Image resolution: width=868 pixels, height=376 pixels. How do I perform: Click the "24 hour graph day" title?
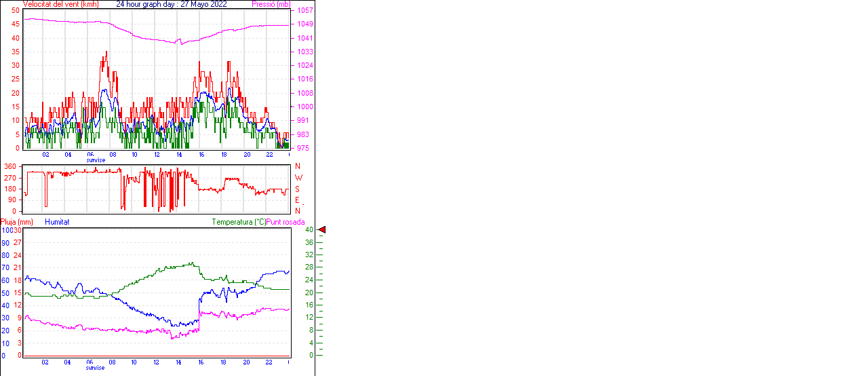[171, 4]
